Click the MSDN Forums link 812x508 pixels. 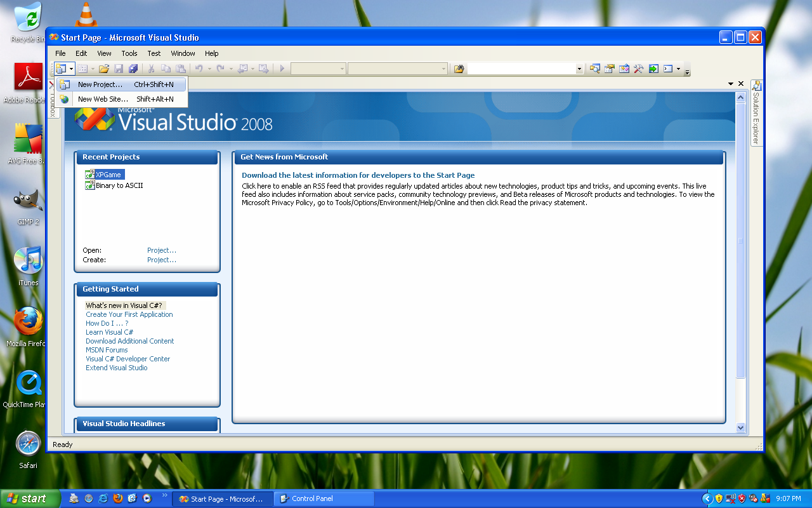click(x=107, y=350)
